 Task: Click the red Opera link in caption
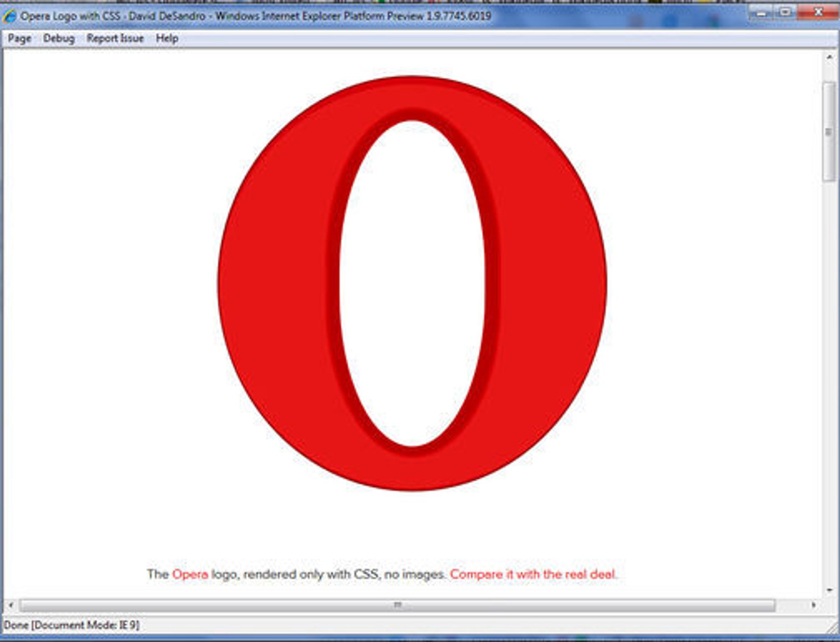coord(190,574)
